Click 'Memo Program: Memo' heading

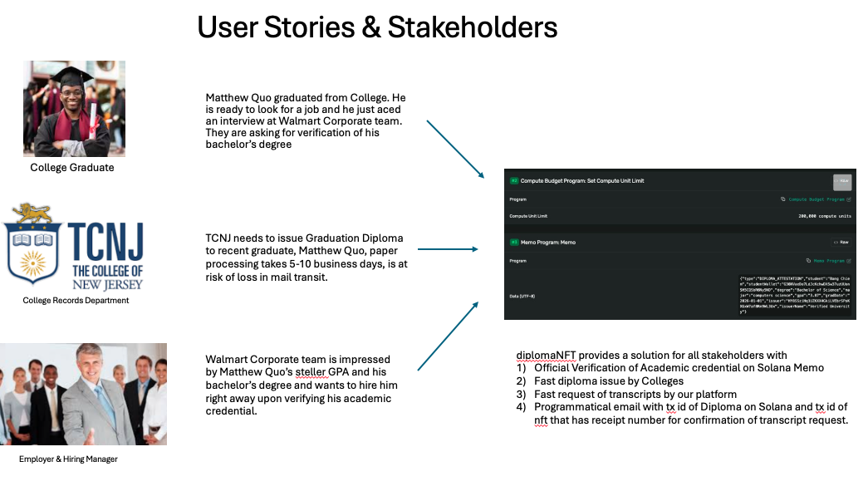(x=548, y=243)
